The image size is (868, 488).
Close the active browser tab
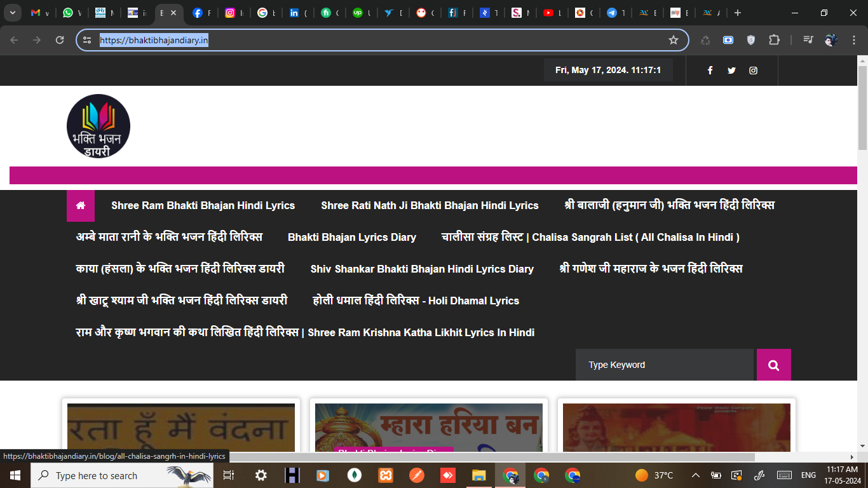click(173, 13)
